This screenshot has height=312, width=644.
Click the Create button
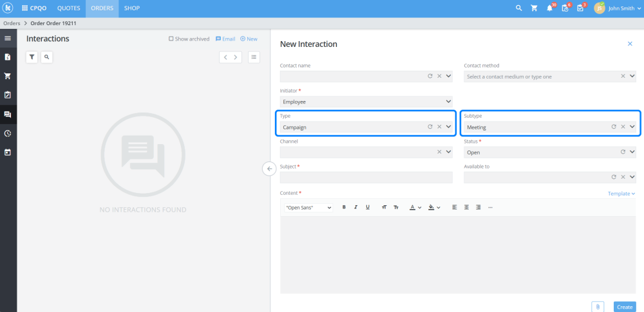[624, 307]
